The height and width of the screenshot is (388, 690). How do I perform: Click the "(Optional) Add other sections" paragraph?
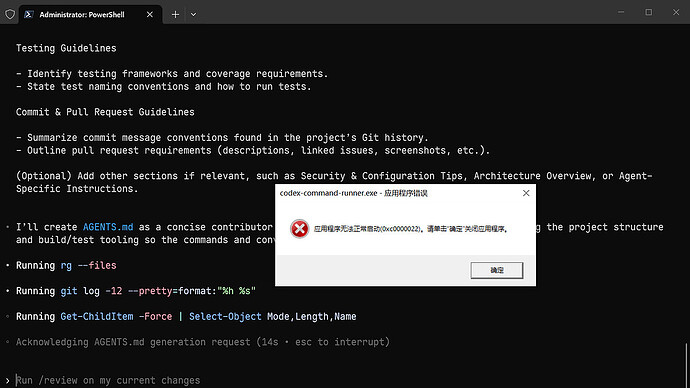click(x=334, y=182)
